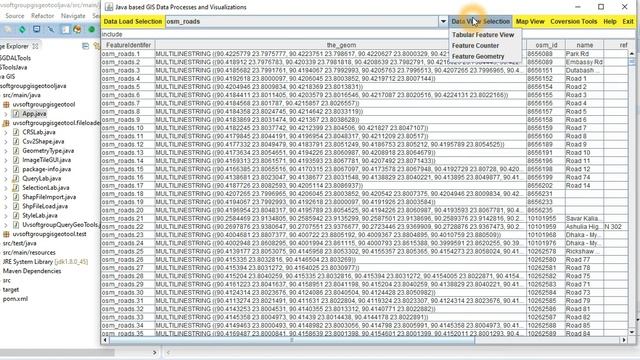
Task: Click the the_geom column header
Action: (341, 45)
